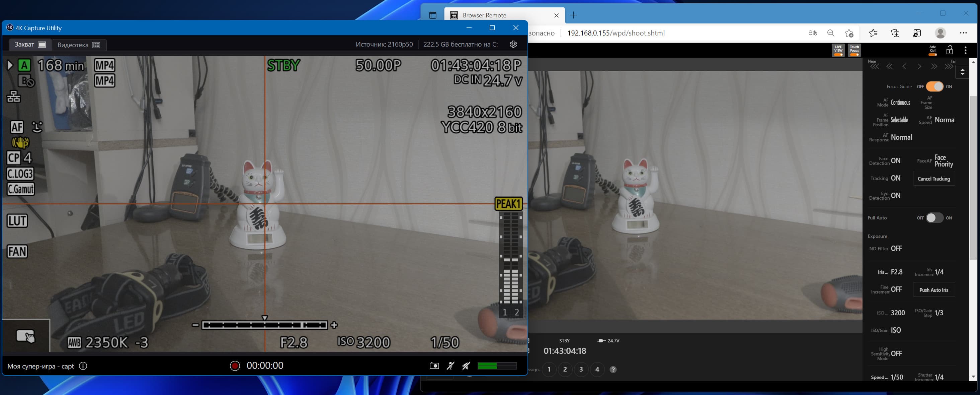This screenshot has width=980, height=395.
Task: Open the ND Filter OFF selector
Action: [896, 248]
